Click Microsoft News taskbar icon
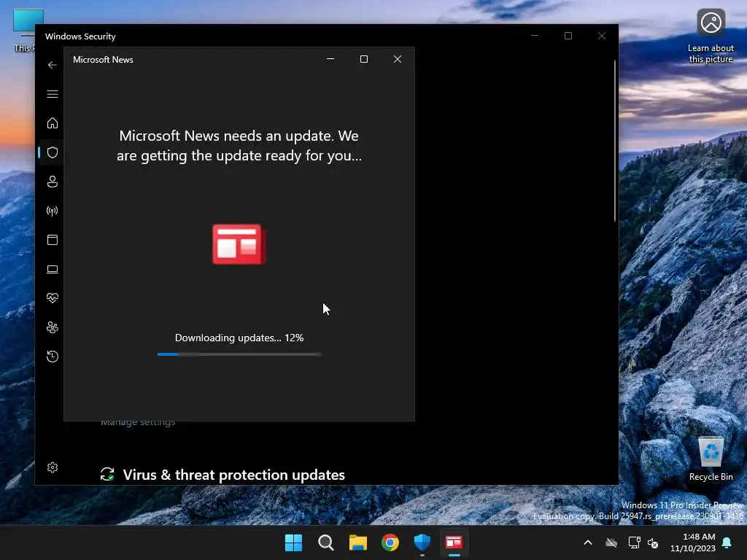 pyautogui.click(x=454, y=542)
